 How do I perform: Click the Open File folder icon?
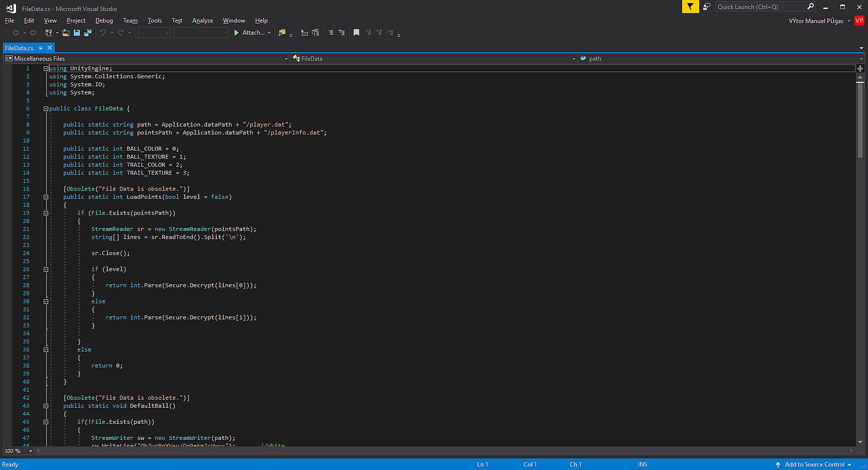click(x=65, y=33)
